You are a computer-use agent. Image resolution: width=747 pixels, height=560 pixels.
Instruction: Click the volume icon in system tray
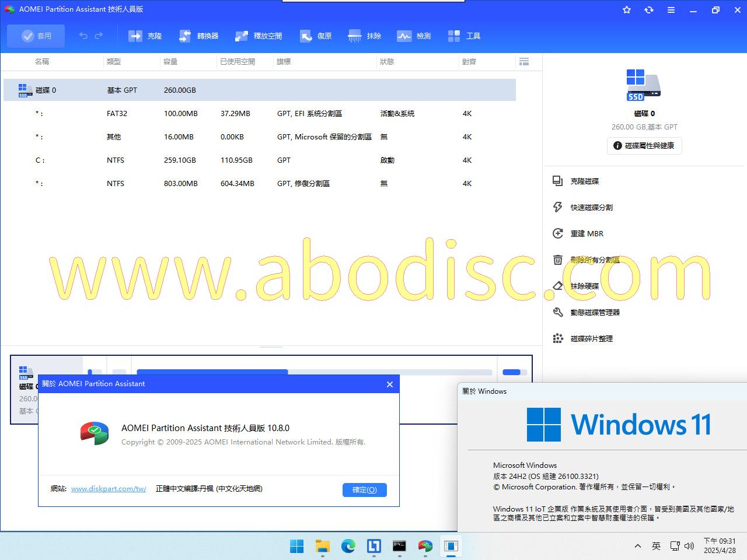(689, 546)
